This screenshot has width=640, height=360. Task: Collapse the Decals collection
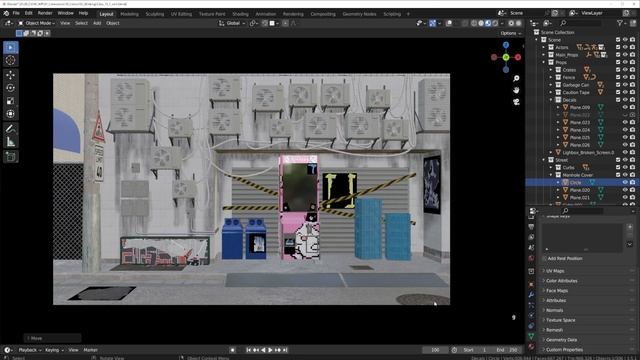tap(551, 100)
